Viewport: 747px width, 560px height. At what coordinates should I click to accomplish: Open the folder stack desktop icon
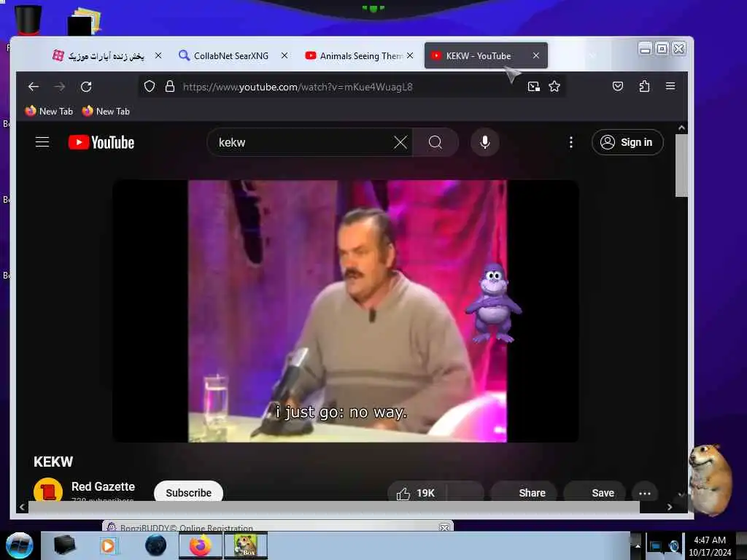click(x=85, y=21)
